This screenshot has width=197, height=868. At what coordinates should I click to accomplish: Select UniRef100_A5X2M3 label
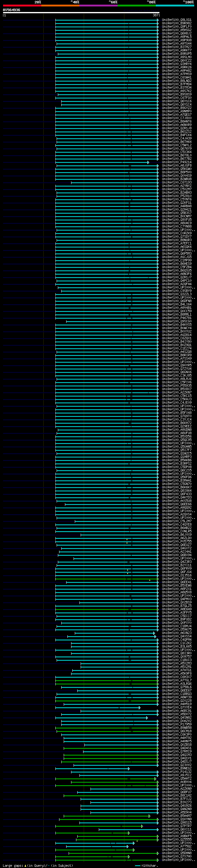click(x=177, y=663)
